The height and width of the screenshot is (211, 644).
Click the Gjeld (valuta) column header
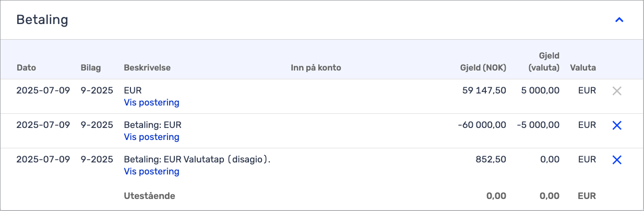pos(543,62)
